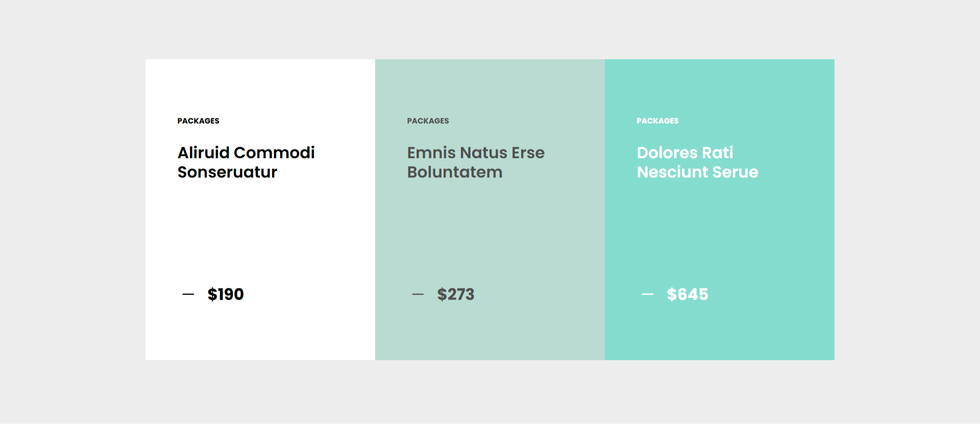Screen dimensions: 980x438
Task: Click the dash icon before $645
Action: 648,294
